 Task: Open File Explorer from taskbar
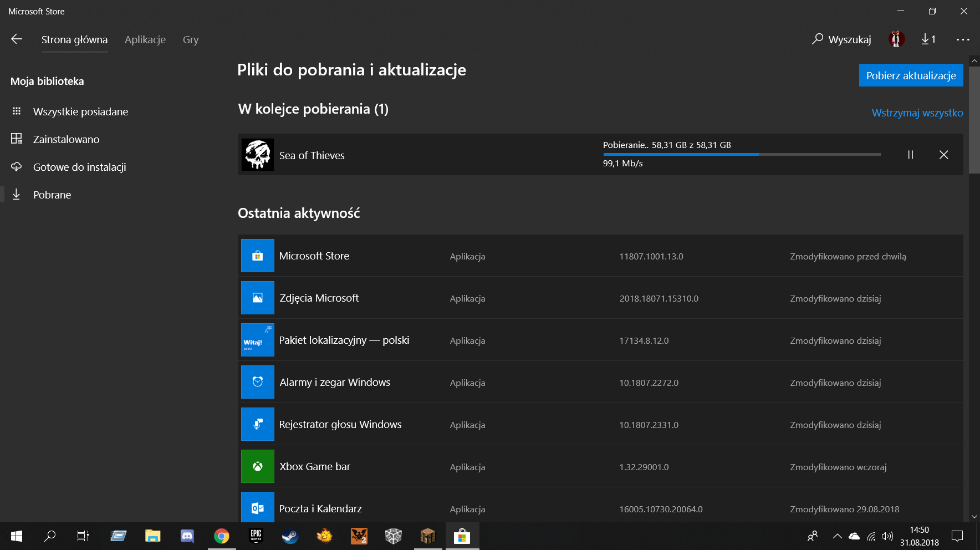tap(152, 536)
